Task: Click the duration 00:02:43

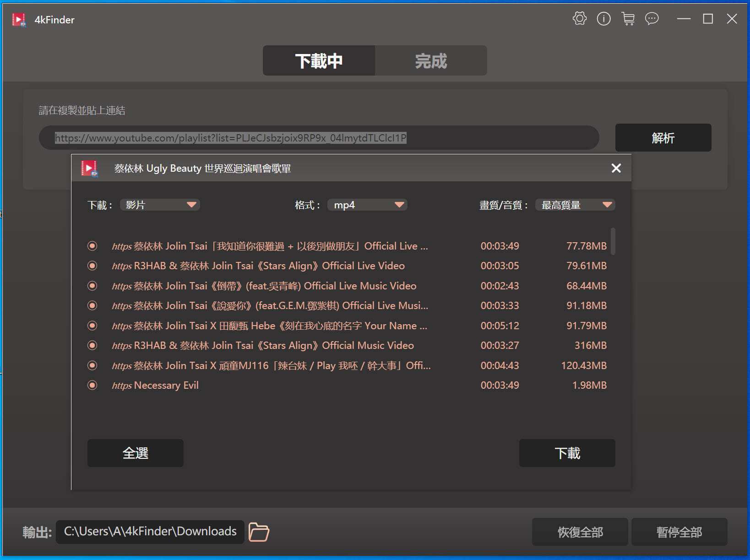Action: 500,286
